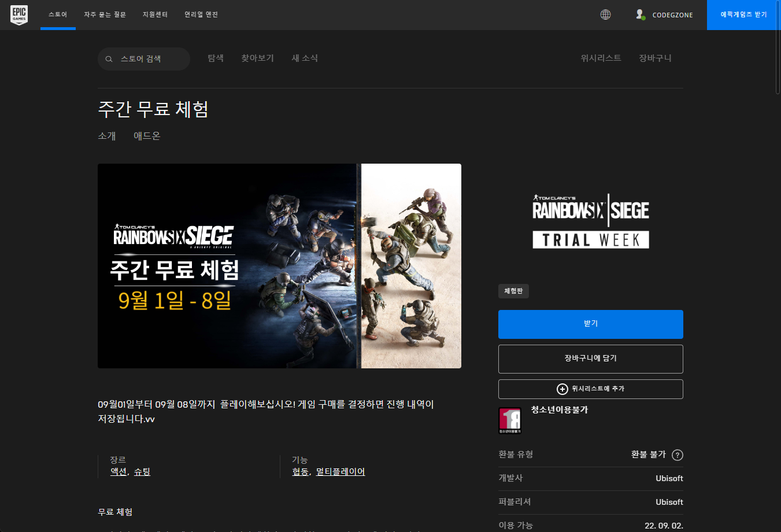Image resolution: width=781 pixels, height=532 pixels.
Task: Open the 장바구니 link
Action: pyautogui.click(x=655, y=58)
